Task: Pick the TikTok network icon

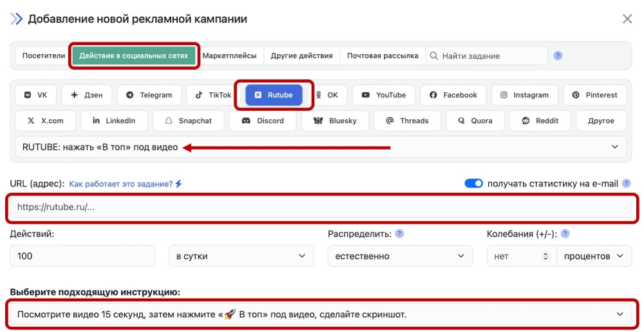Action: pos(200,95)
